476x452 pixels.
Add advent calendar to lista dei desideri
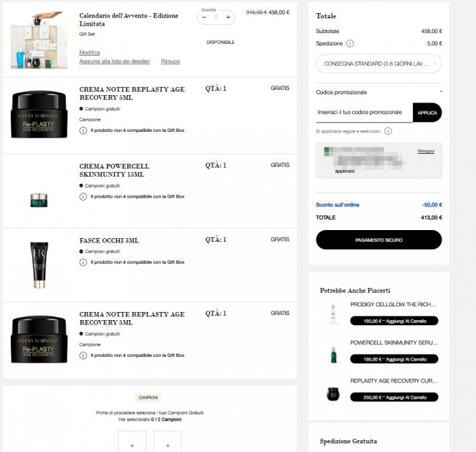(x=115, y=62)
